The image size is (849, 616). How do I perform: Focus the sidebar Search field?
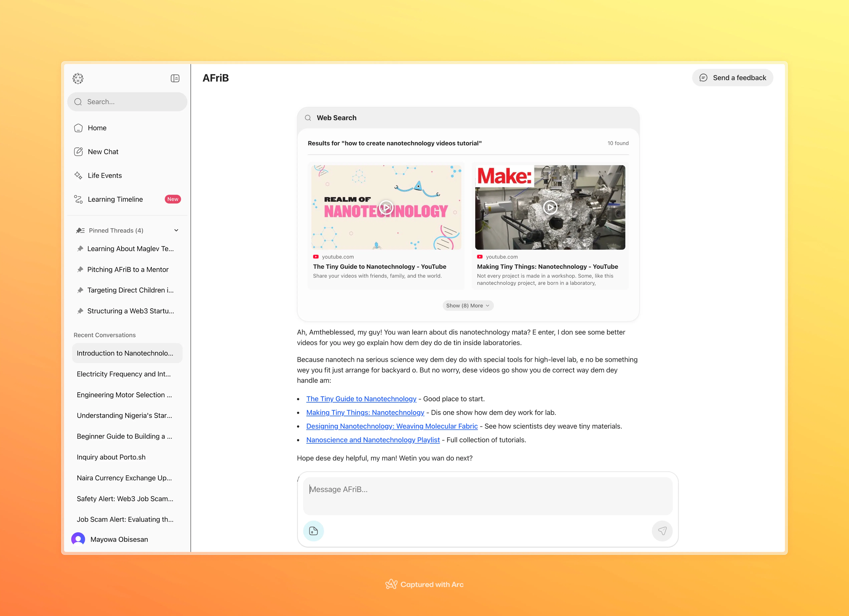coord(127,102)
